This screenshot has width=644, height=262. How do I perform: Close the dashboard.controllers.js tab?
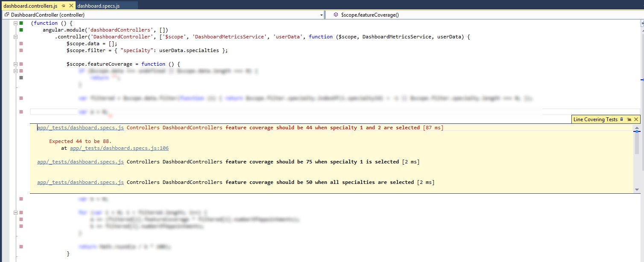tap(70, 6)
